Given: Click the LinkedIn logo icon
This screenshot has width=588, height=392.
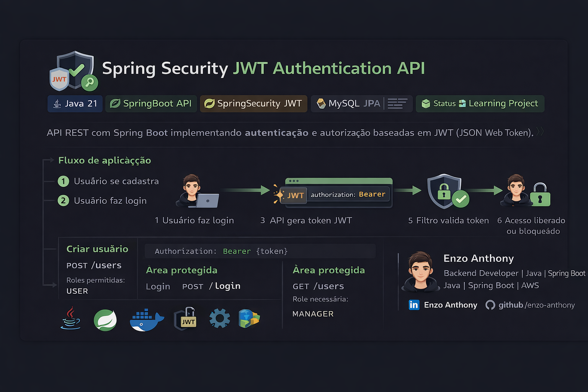Looking at the screenshot, I should click(414, 305).
